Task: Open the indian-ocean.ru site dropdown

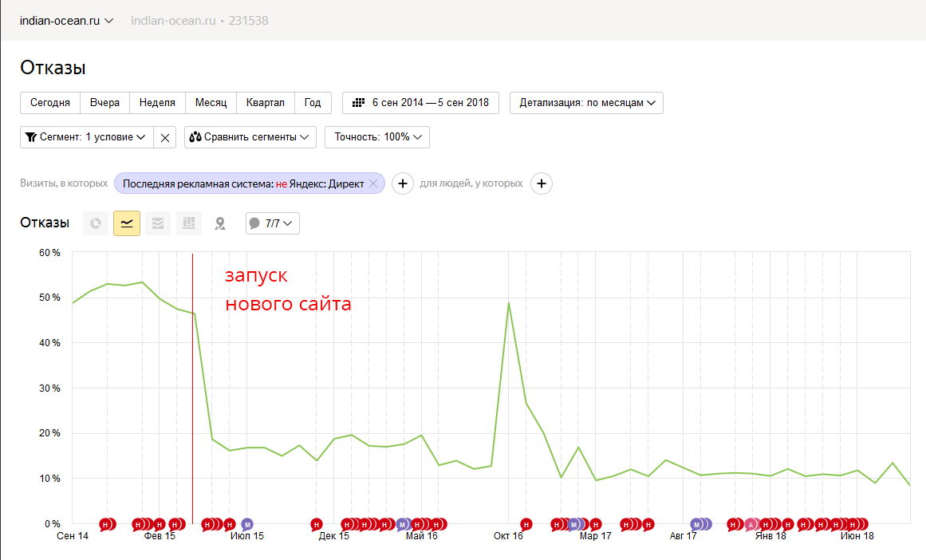Action: tap(66, 21)
